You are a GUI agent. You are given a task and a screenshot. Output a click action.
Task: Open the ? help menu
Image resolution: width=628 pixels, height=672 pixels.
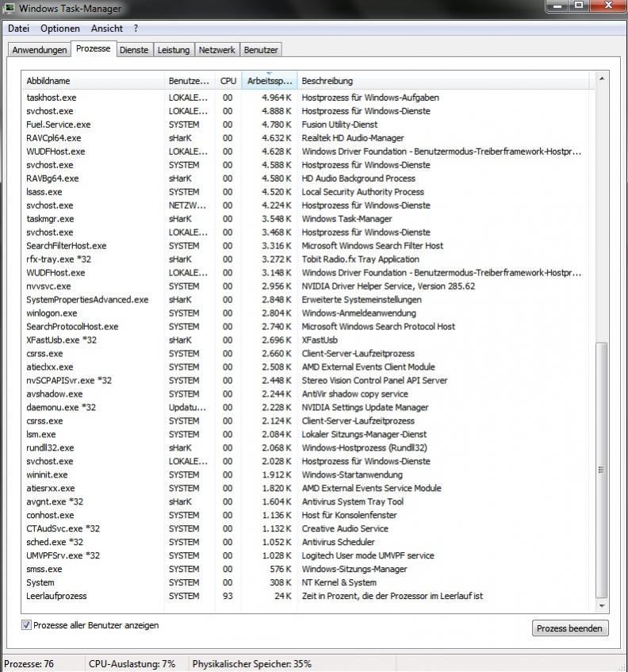tap(136, 29)
